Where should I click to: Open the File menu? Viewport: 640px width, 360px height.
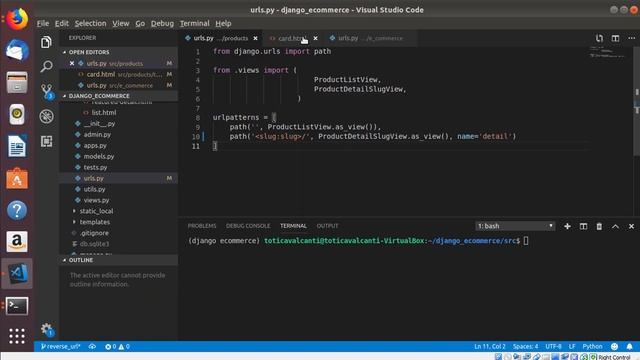tap(43, 23)
